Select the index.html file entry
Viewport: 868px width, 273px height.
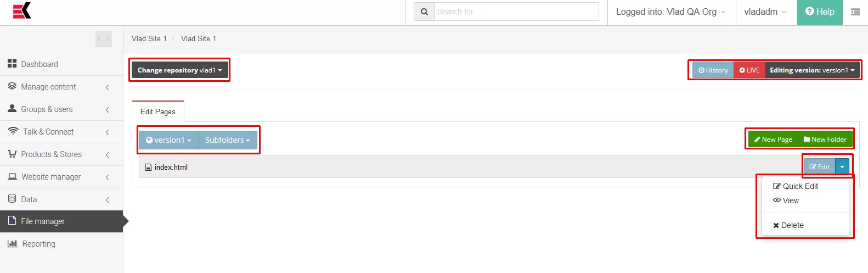171,167
